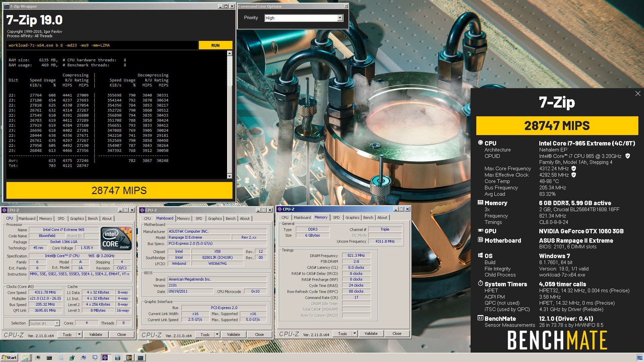Switch to Mainboard tab in left CPU-Z window
644x362 pixels.
tap(27, 219)
